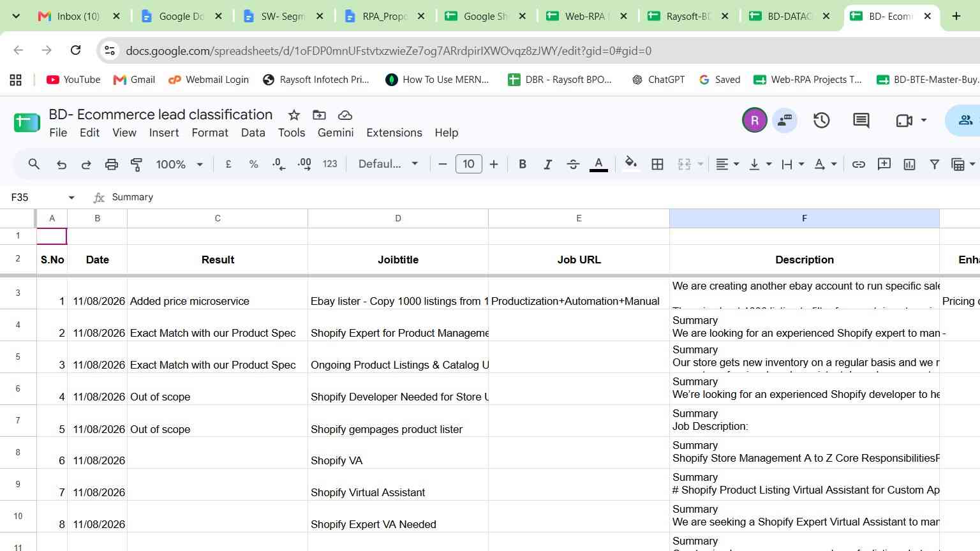
Task: Expand the Name Box F35 dropdown arrow
Action: point(71,198)
